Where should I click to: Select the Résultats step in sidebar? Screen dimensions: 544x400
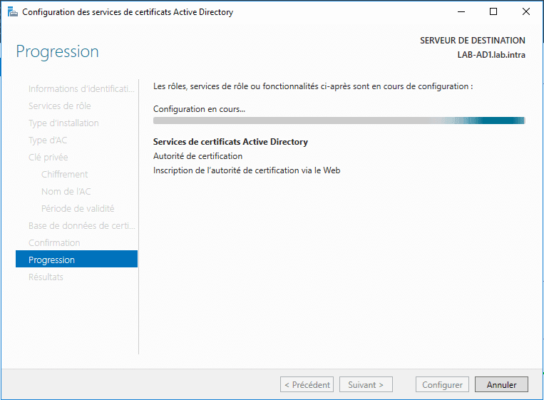(x=46, y=277)
